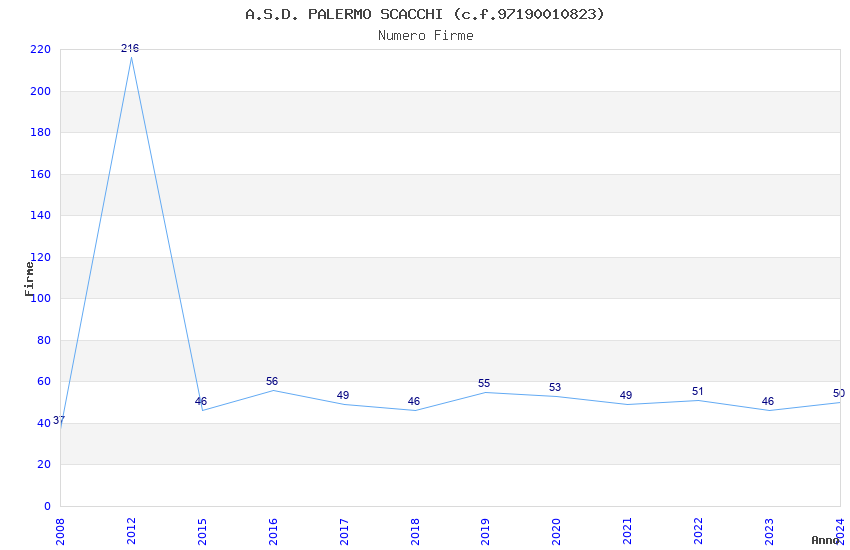Click y-axis tick label 200
850x550 pixels.
[41, 92]
